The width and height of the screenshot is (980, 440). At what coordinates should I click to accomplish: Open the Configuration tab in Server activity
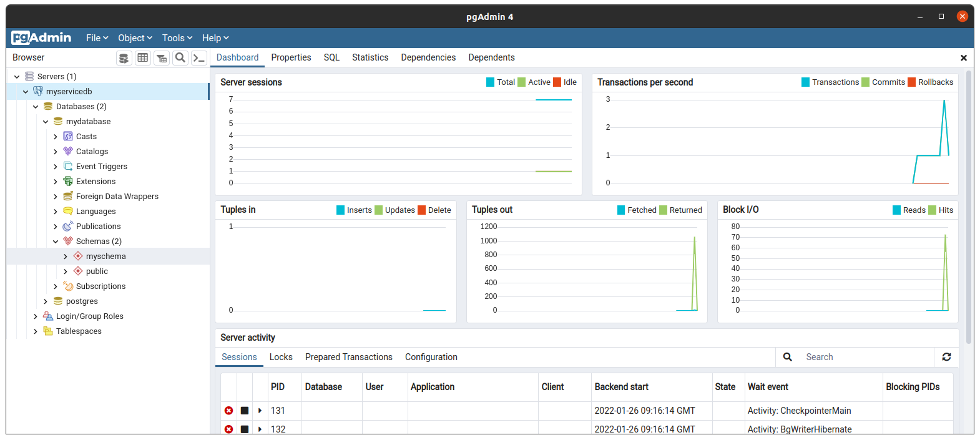click(431, 357)
